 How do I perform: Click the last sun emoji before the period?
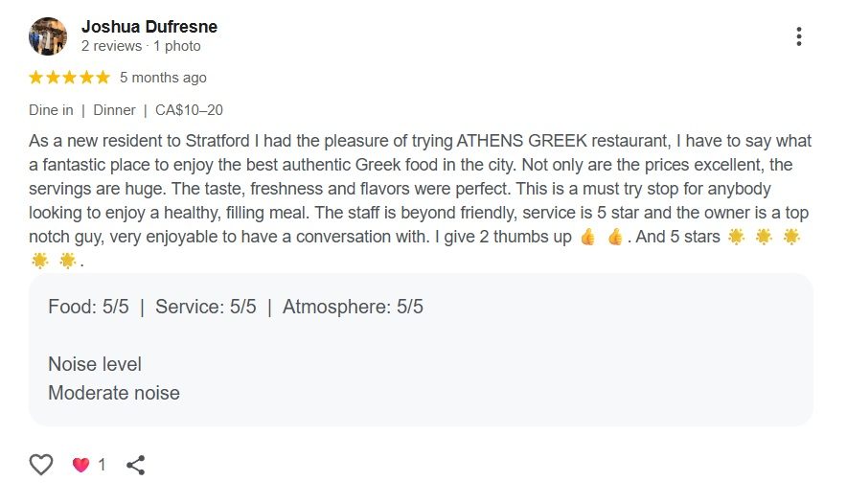[67, 260]
